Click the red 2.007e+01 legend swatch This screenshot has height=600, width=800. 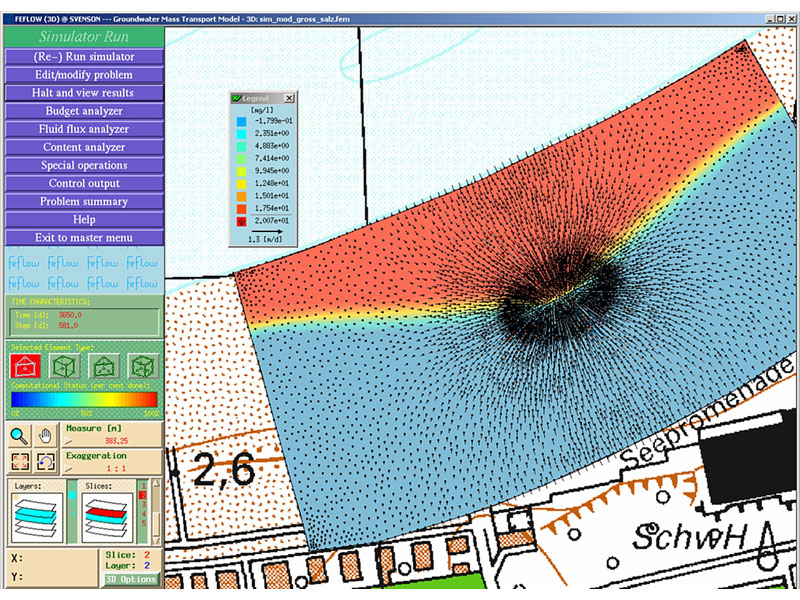240,220
